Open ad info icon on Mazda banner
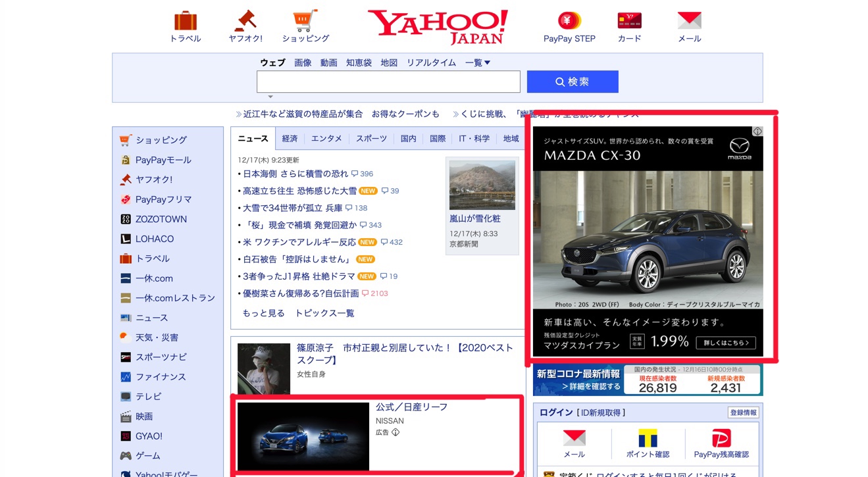The image size is (868, 477). point(757,132)
